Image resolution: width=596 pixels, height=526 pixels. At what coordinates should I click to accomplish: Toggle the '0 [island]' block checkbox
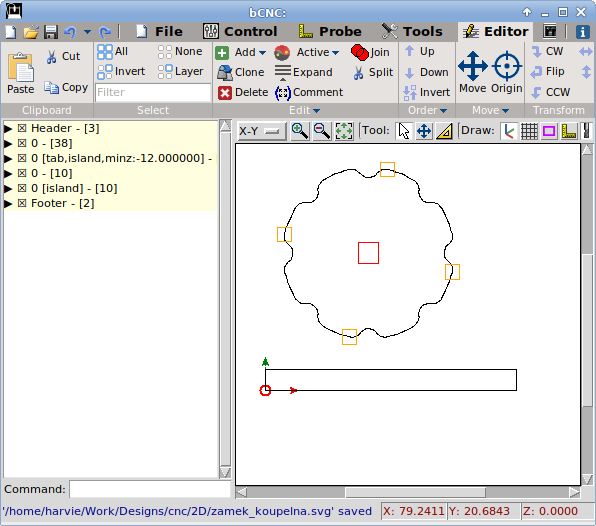[22, 188]
